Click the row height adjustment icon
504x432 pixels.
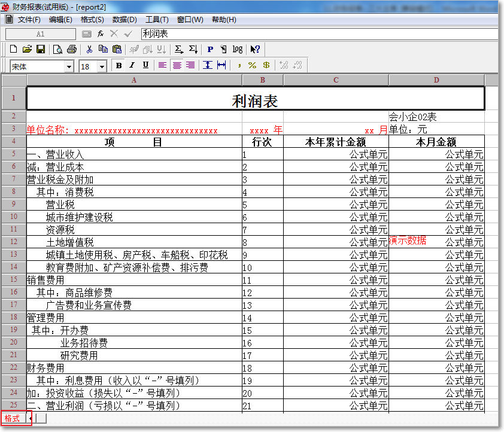(x=207, y=66)
